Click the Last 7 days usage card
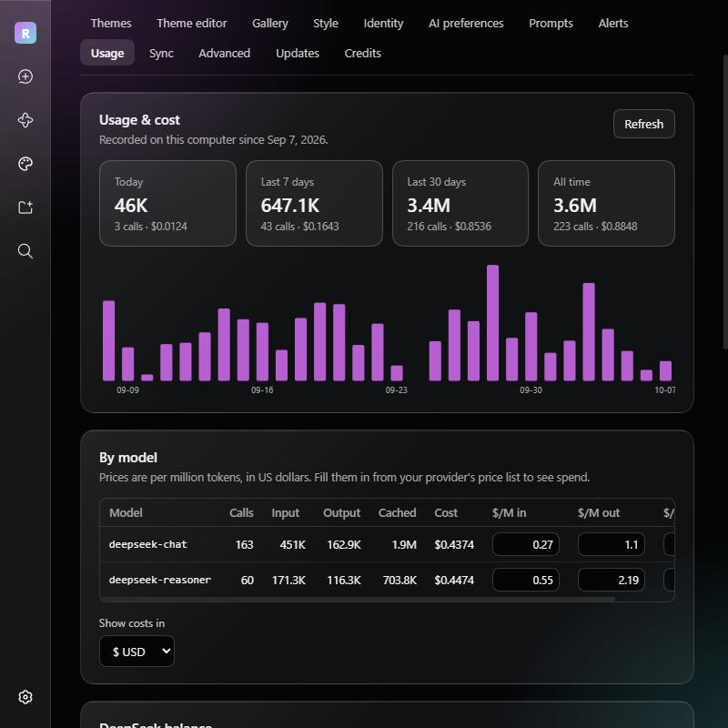The height and width of the screenshot is (728, 728). pos(314,203)
